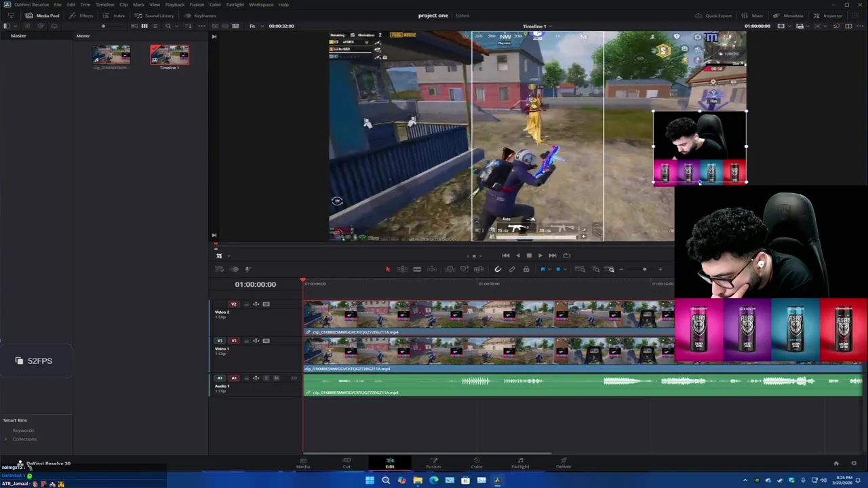Viewport: 868px width, 488px height.
Task: Toggle Linked Selection chain icon
Action: tap(512, 269)
